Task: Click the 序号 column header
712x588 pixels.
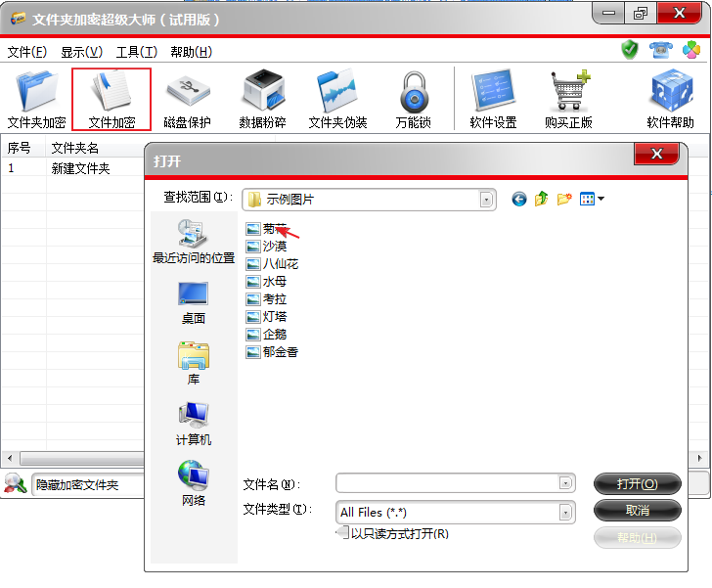Action: click(x=22, y=148)
